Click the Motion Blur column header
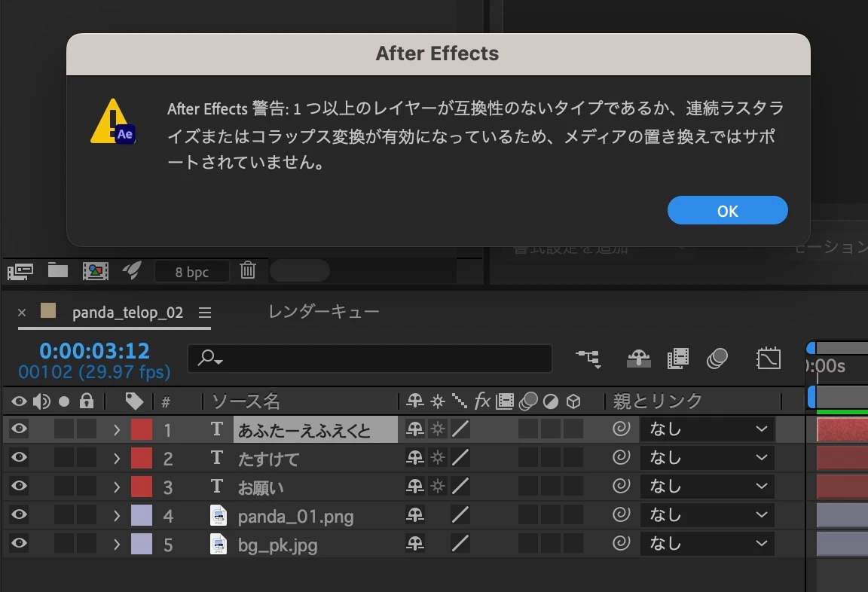Image resolution: width=868 pixels, height=592 pixels. click(528, 401)
